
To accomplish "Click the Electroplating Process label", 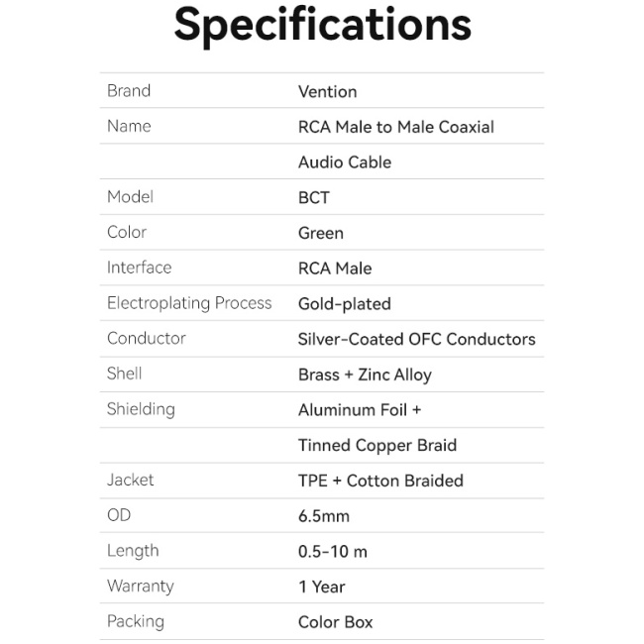I will point(189,303).
